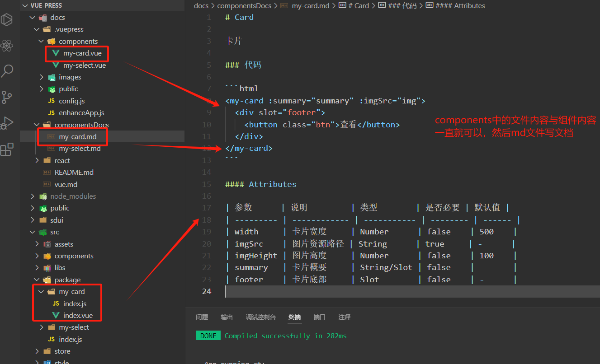Switch to the 端口 panel tab
The image size is (600, 364).
click(x=320, y=317)
